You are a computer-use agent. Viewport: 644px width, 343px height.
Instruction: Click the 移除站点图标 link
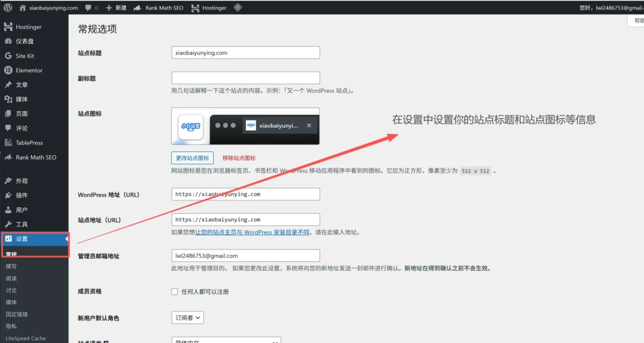tap(239, 158)
